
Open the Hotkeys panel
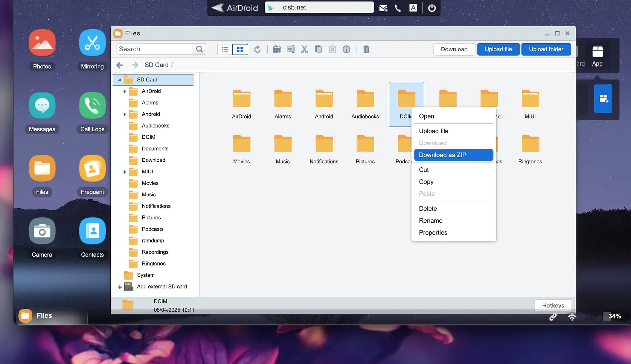[x=553, y=305]
